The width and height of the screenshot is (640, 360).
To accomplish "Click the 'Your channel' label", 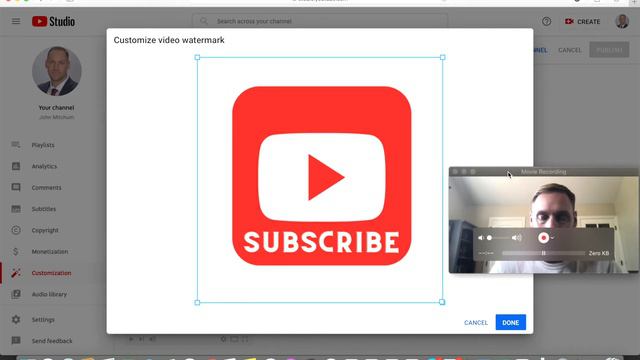I will pyautogui.click(x=56, y=108).
